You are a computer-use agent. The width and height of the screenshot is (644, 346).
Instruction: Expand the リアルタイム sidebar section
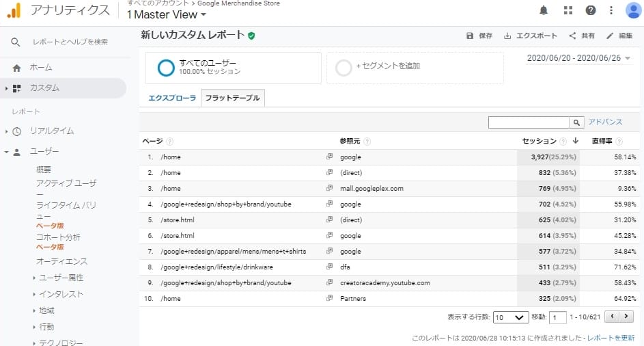pyautogui.click(x=6, y=132)
